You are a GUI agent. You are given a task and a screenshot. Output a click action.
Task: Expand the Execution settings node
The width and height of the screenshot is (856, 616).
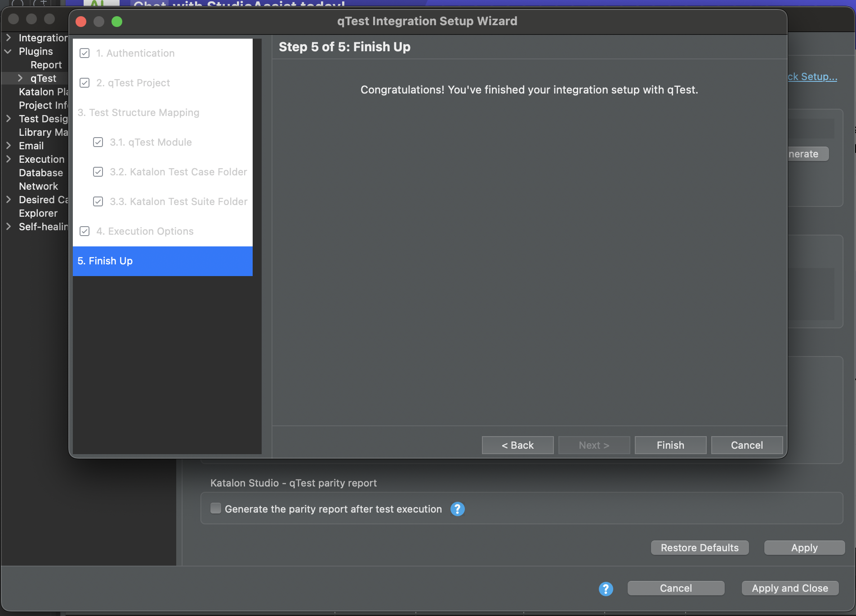(8, 159)
